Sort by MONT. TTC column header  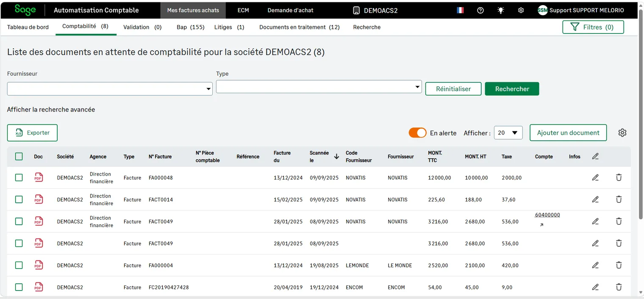[x=435, y=156]
